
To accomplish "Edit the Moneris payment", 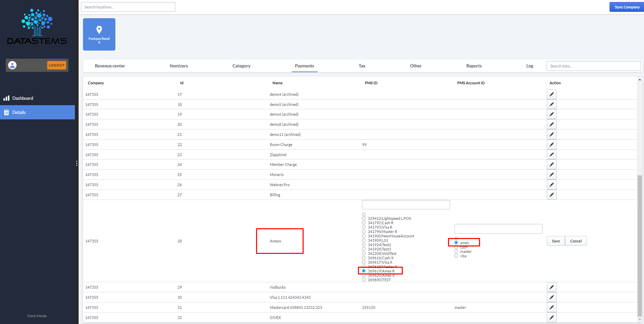I will tap(551, 174).
